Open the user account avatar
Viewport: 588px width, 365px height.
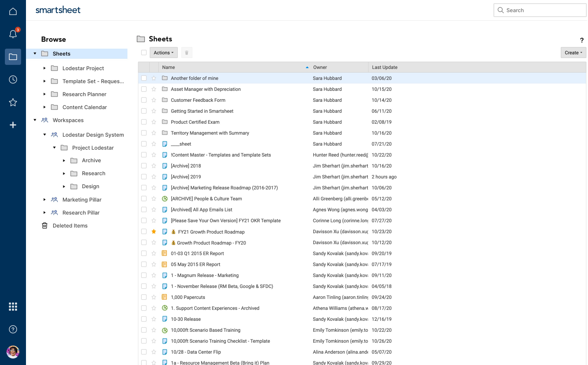[x=13, y=352]
